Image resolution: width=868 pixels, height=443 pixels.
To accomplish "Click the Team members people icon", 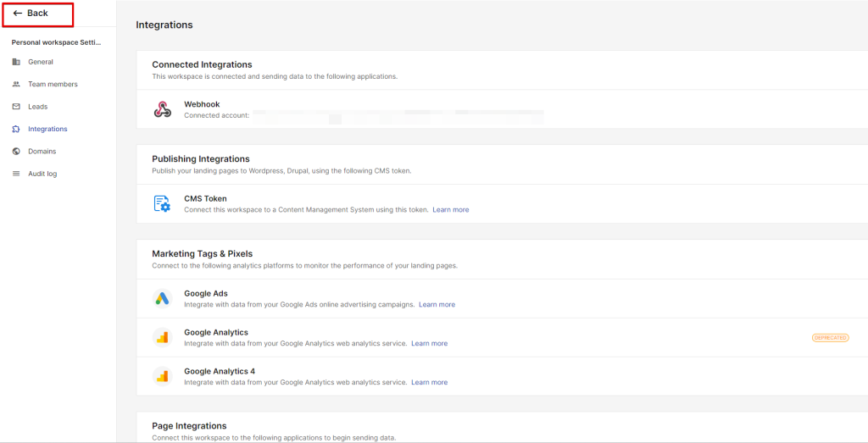I will point(17,85).
